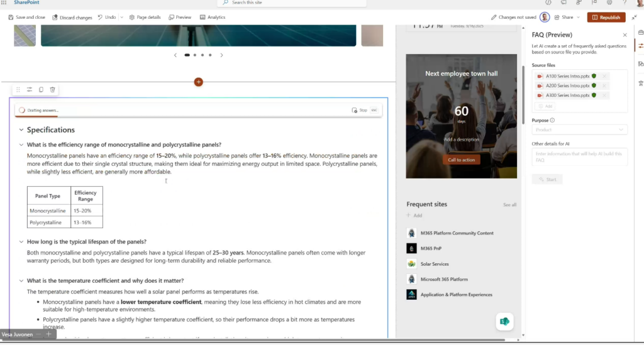Image resolution: width=644 pixels, height=345 pixels.
Task: Open toolbox icon on right rail
Action: [x=641, y=33]
